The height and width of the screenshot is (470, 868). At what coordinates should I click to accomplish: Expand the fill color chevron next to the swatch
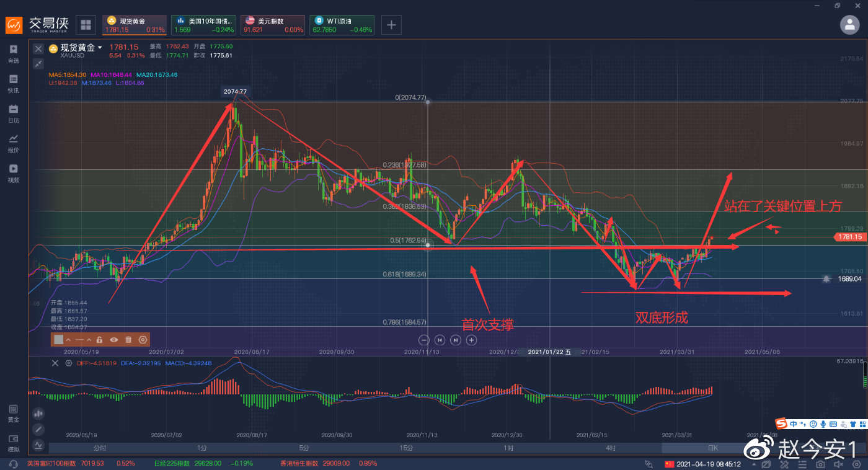click(x=68, y=340)
